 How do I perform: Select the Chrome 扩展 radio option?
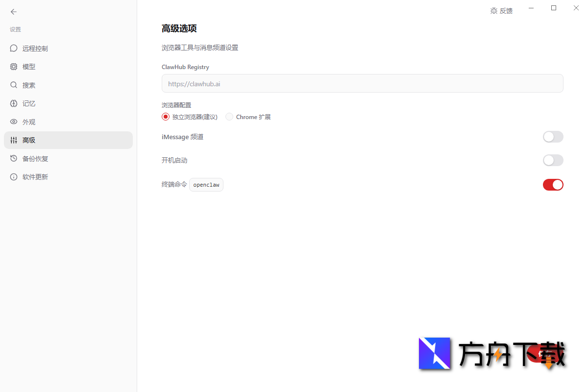coord(229,117)
